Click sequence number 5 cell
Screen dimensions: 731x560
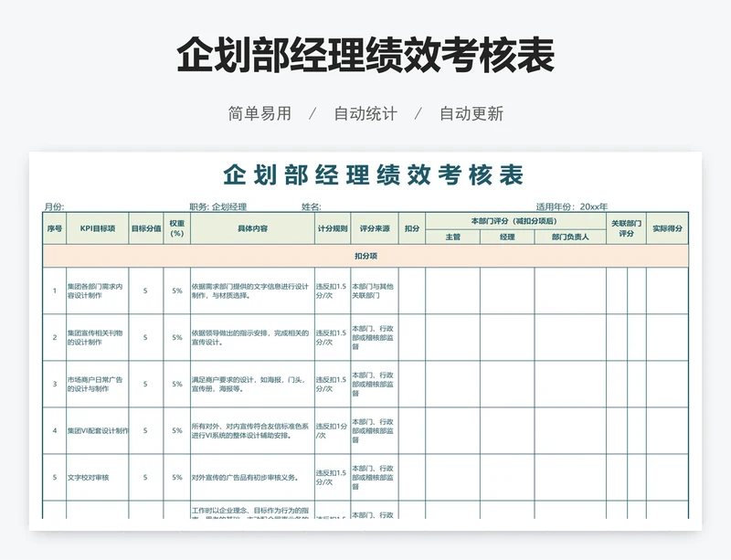(x=55, y=478)
